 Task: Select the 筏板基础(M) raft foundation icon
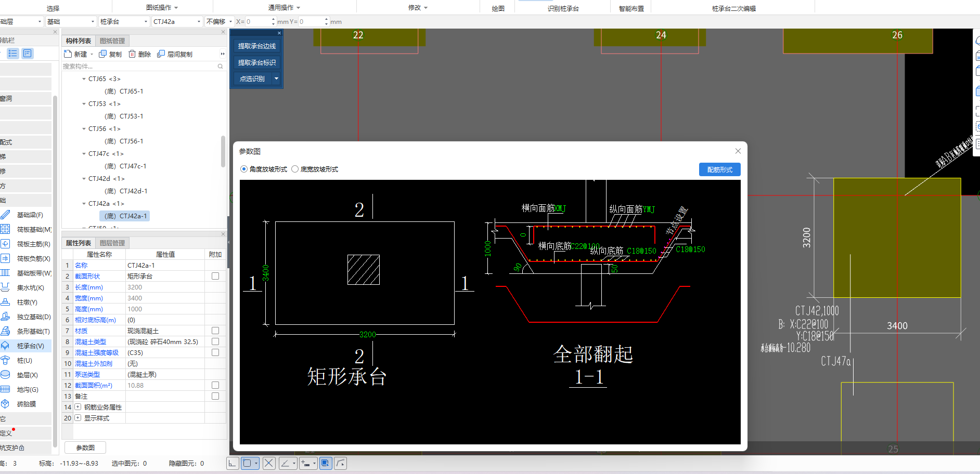pos(5,229)
